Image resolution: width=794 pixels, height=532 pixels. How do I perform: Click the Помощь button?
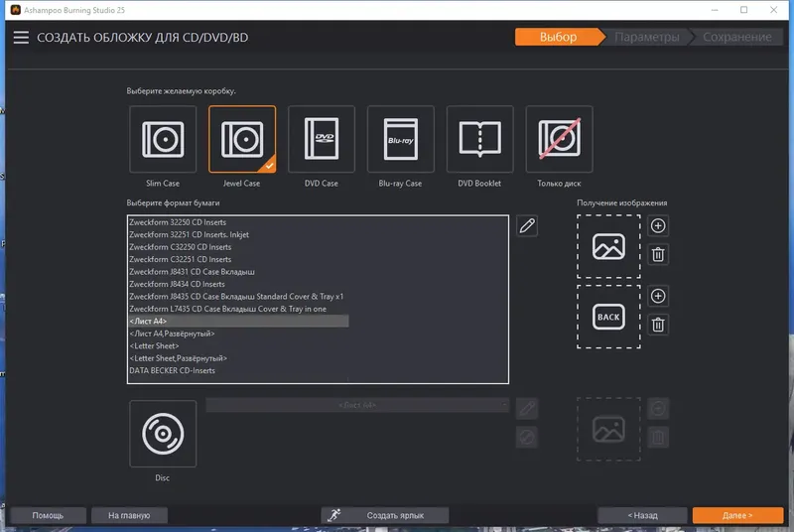point(48,515)
